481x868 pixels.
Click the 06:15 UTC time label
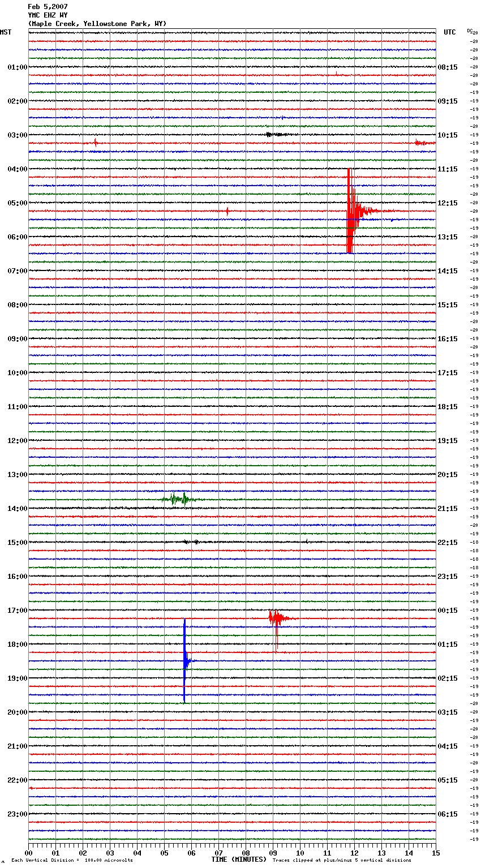pyautogui.click(x=448, y=814)
